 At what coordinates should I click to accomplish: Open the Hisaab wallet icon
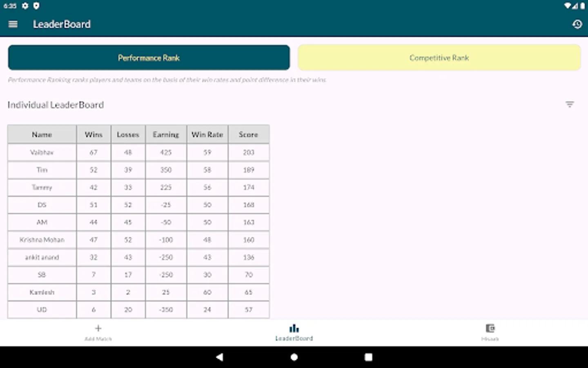[490, 328]
